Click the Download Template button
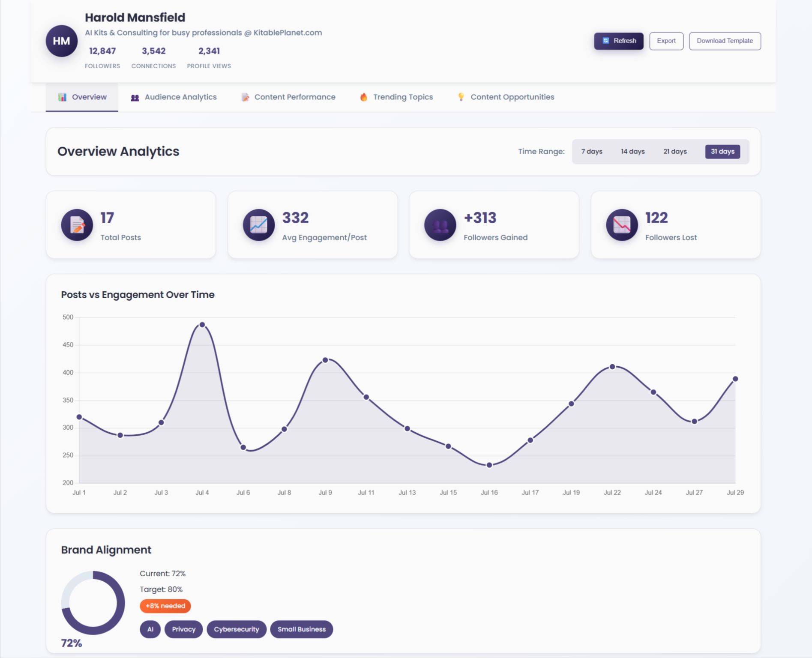Screen dimensions: 812x658 (725, 41)
